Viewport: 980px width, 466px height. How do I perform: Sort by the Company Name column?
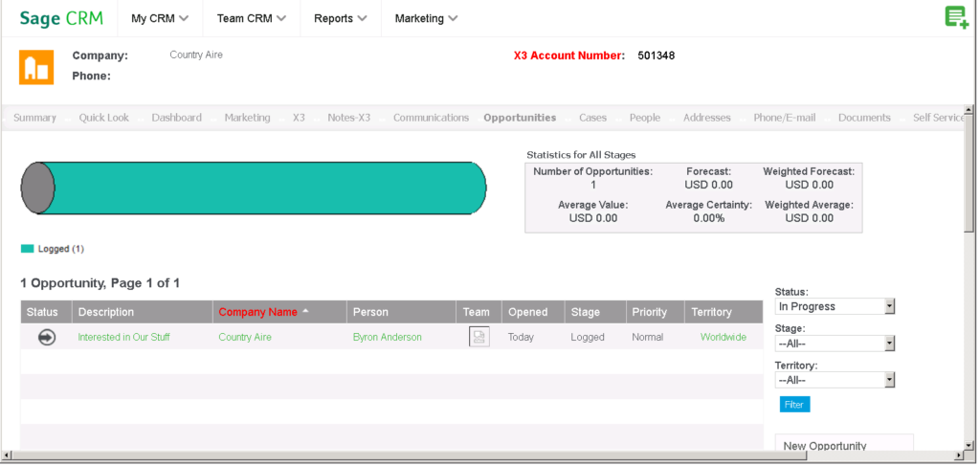pyautogui.click(x=258, y=312)
